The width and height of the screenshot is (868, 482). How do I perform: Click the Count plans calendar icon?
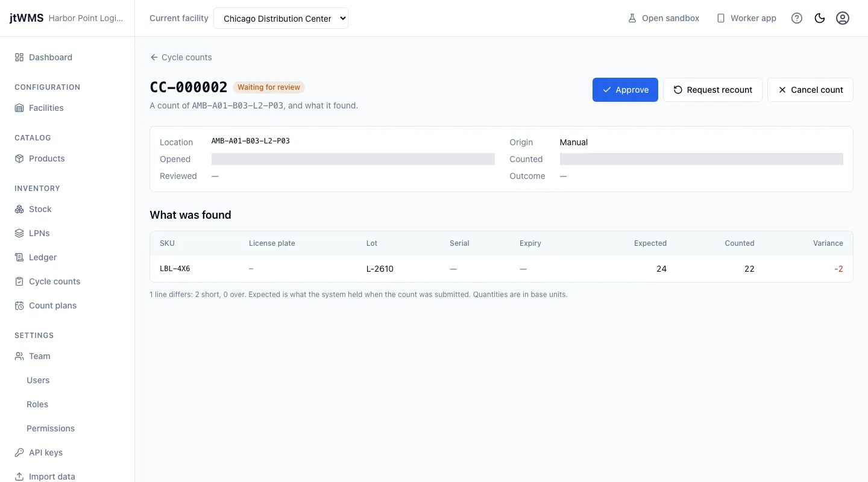[x=19, y=305]
